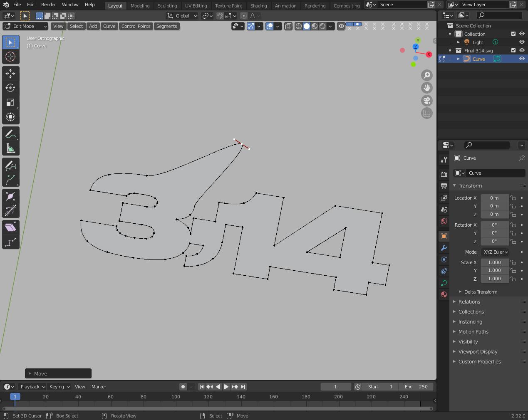This screenshot has height=420, width=528.
Task: Choose the Scale tool in toolbar
Action: pos(10,102)
